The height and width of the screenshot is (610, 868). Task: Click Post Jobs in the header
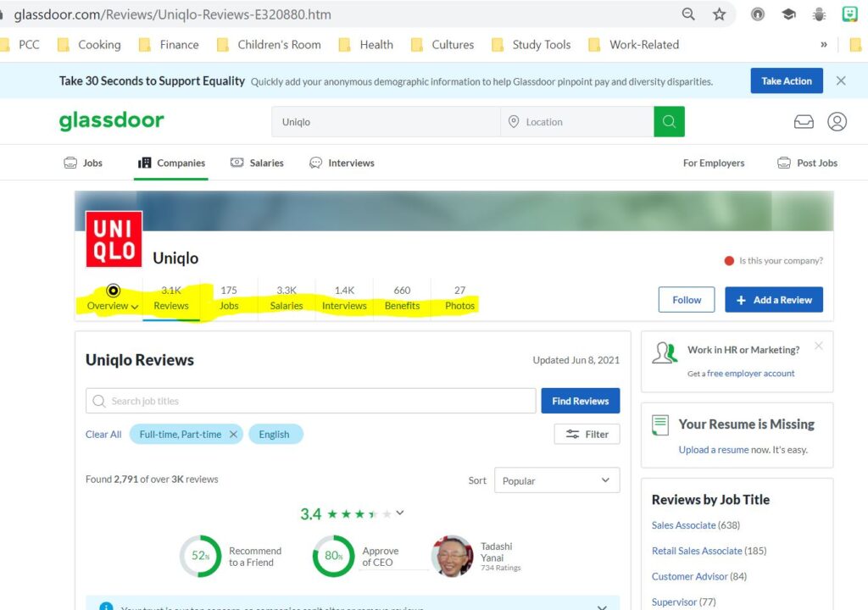(808, 163)
